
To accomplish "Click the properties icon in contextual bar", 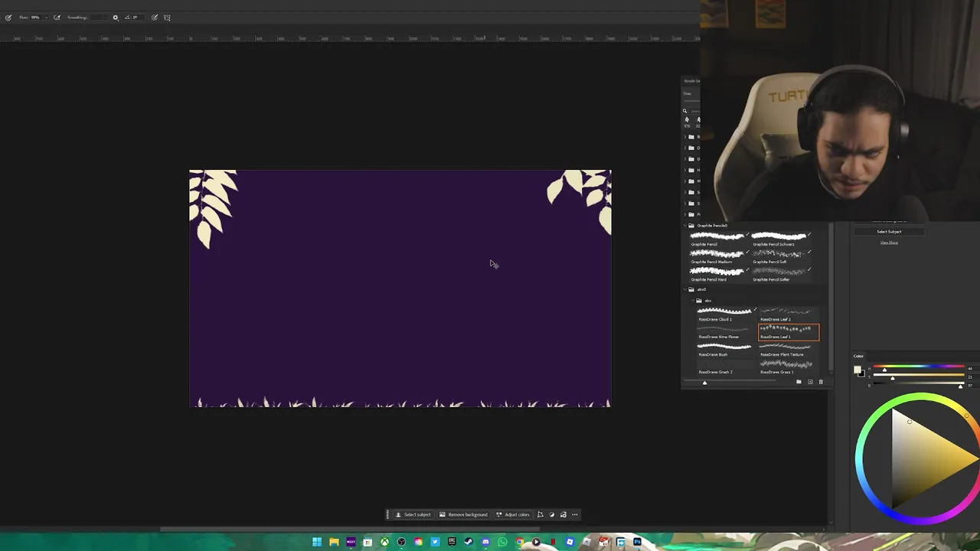I will (563, 514).
